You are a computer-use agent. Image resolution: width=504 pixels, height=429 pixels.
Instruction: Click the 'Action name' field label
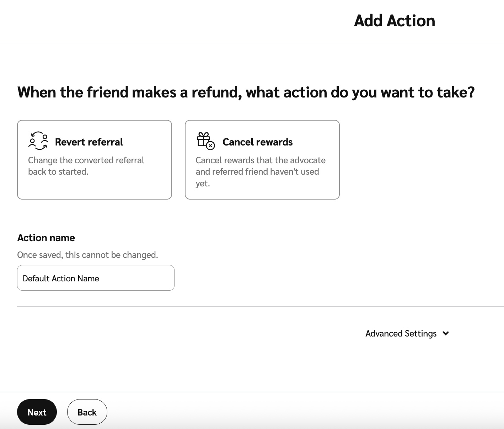46,238
